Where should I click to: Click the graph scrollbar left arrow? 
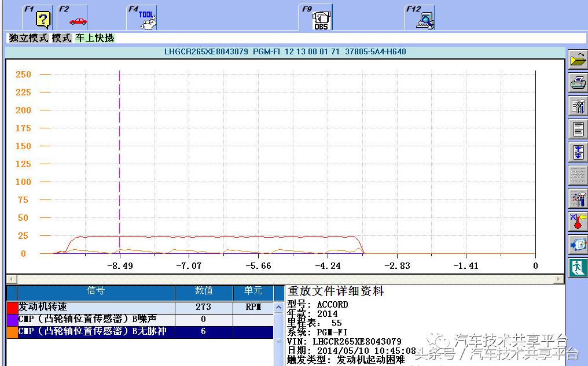11,279
